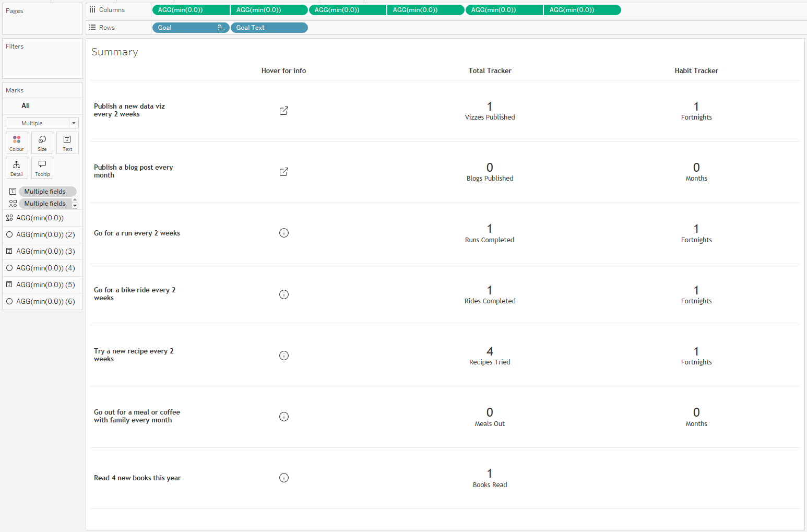
Task: Click info icon for meal or coffee goal
Action: pyautogui.click(x=284, y=417)
